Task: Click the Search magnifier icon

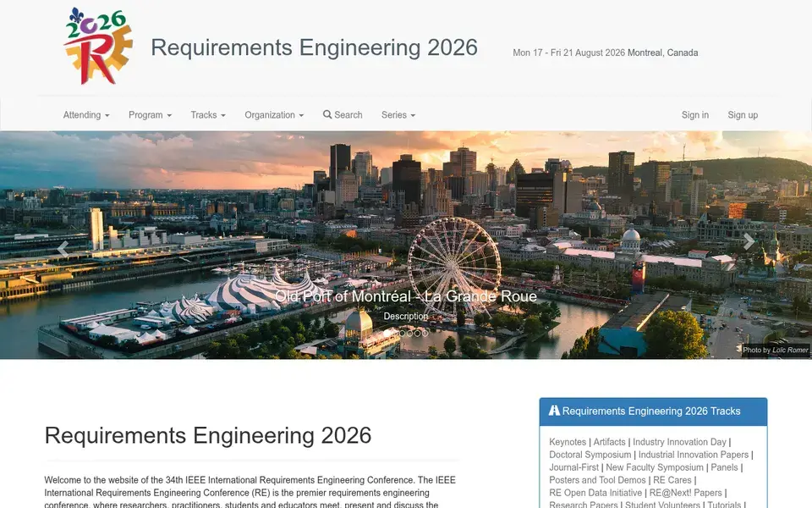Action: (x=327, y=114)
